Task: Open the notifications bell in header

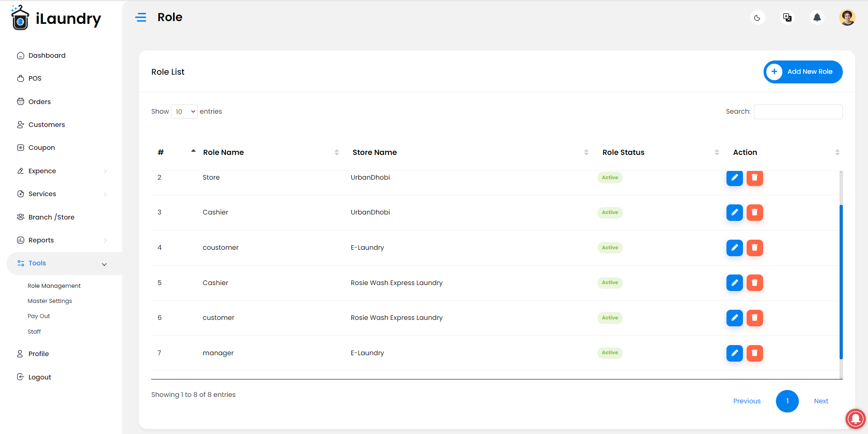Action: coord(817,17)
